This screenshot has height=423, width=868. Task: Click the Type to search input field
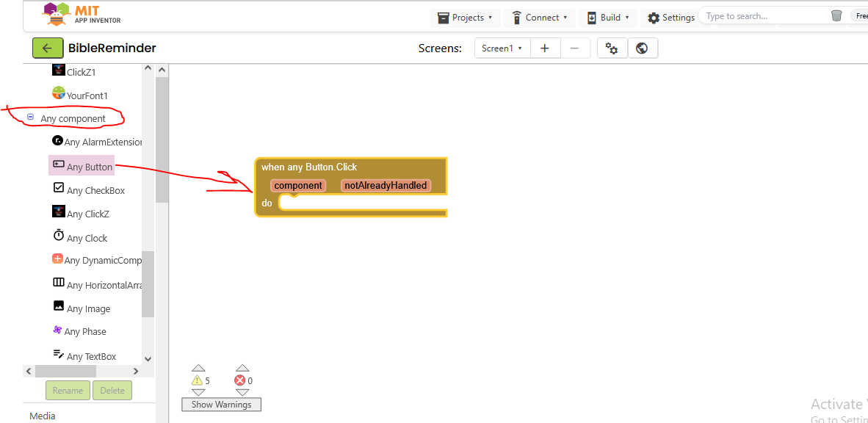pos(764,16)
